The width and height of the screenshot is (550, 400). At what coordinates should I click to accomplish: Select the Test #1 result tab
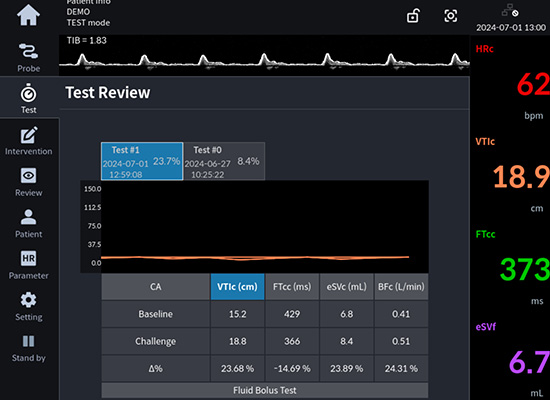142,161
